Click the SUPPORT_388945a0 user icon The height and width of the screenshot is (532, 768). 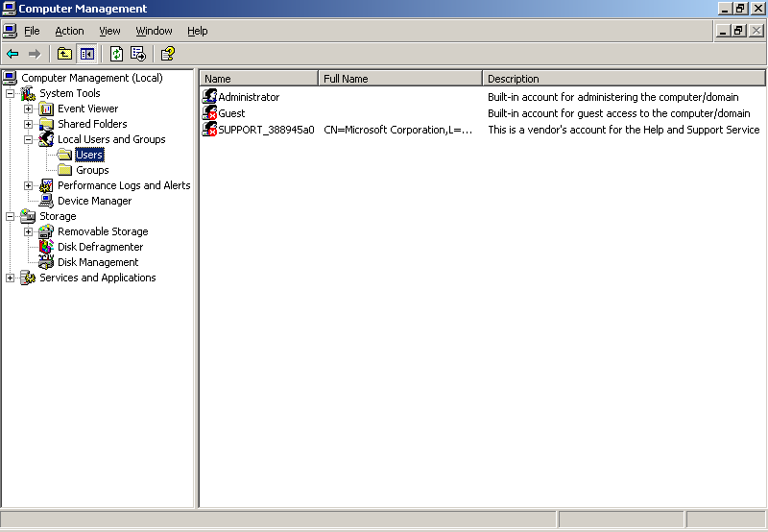(209, 130)
